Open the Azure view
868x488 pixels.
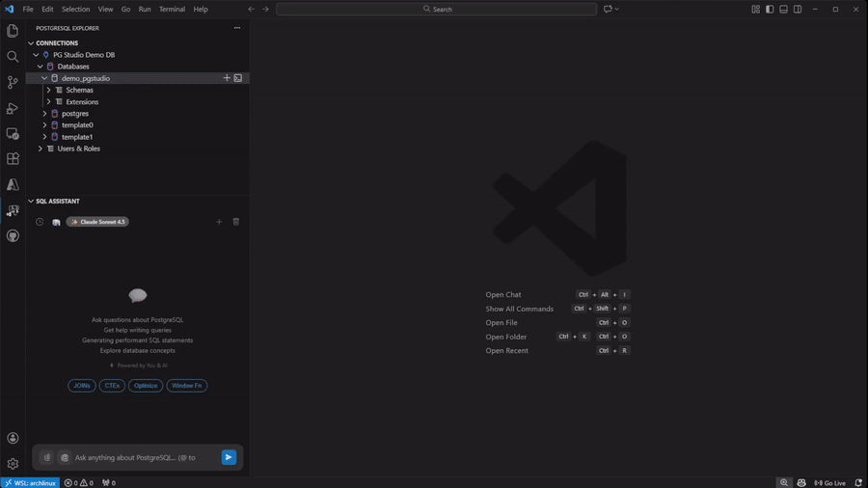coord(13,184)
